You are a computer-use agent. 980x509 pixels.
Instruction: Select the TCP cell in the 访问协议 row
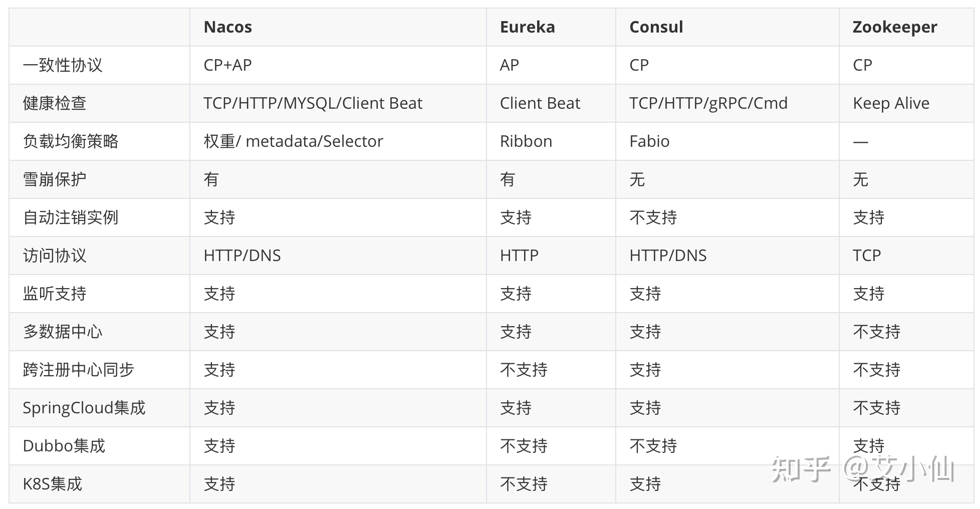(866, 256)
